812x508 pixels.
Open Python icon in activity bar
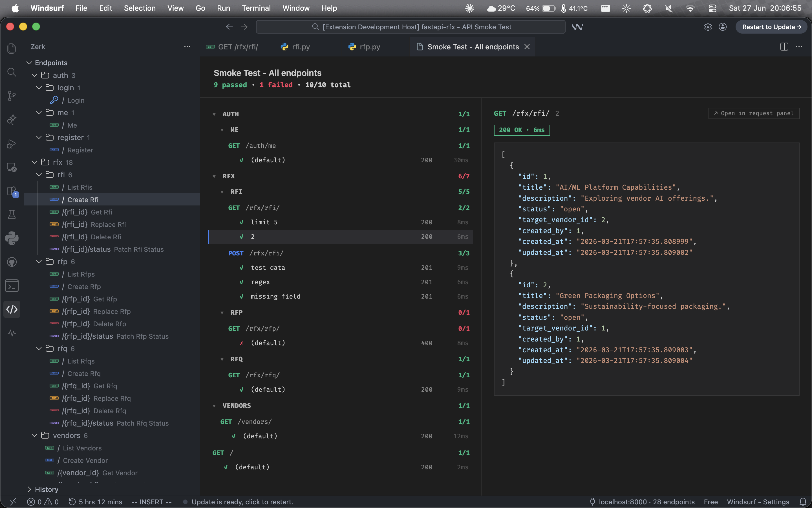tap(12, 238)
